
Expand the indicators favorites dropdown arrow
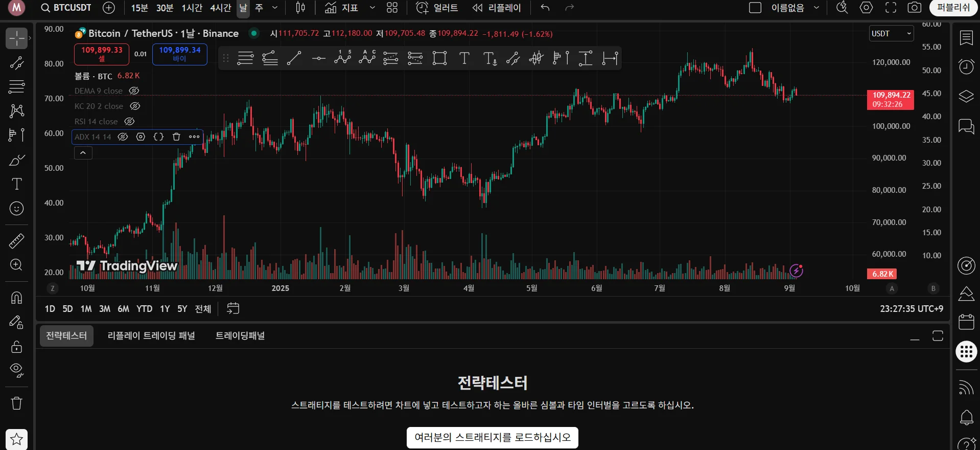[x=372, y=8]
